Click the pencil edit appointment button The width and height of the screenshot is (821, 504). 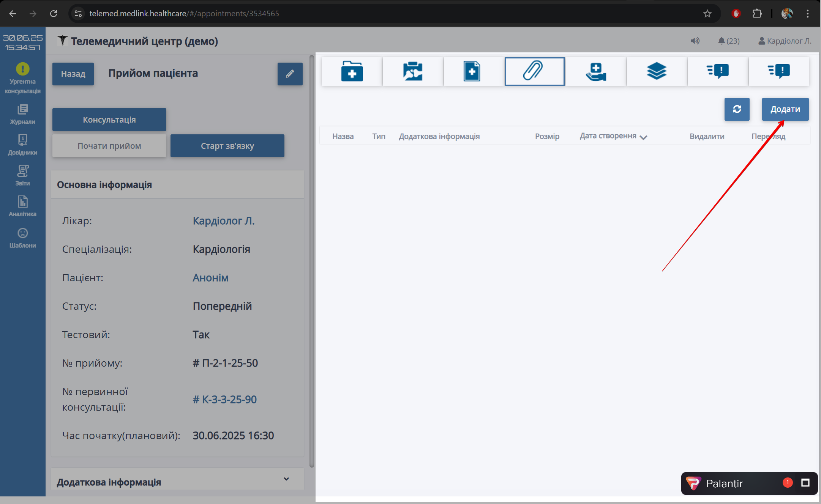coord(290,74)
